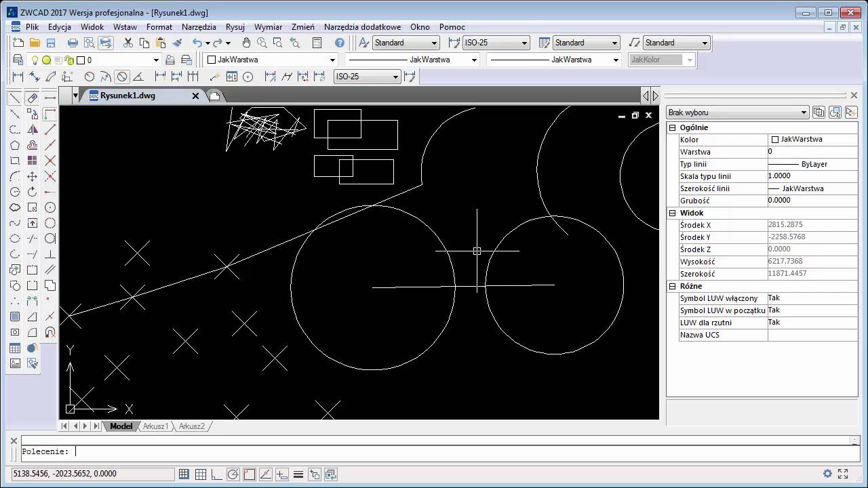This screenshot has width=868, height=488.
Task: Select the Diameter dimension tool
Action: (x=121, y=77)
